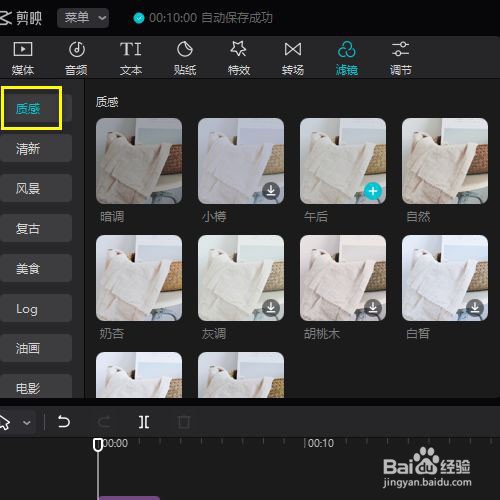Select the 复古 filter category

(x=36, y=228)
